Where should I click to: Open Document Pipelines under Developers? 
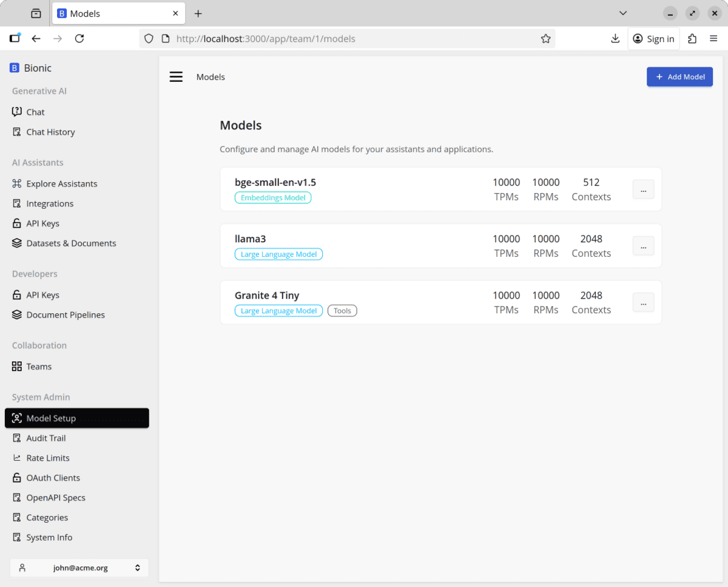point(66,314)
